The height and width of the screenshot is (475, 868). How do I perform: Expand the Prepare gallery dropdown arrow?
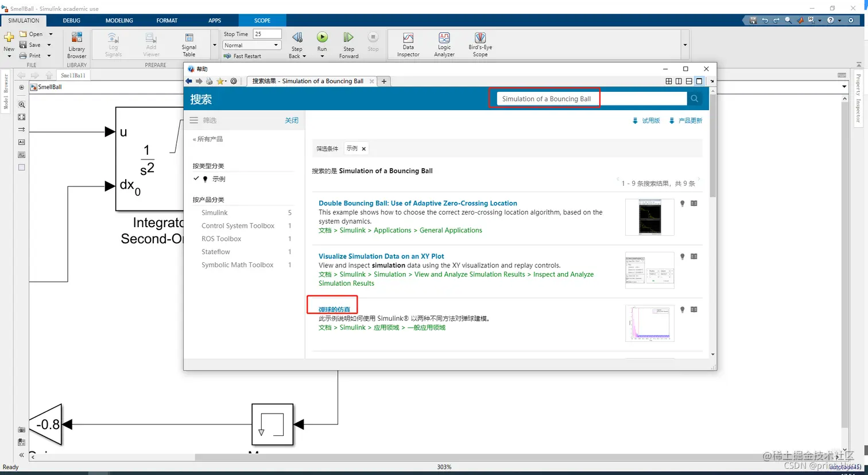coord(215,45)
